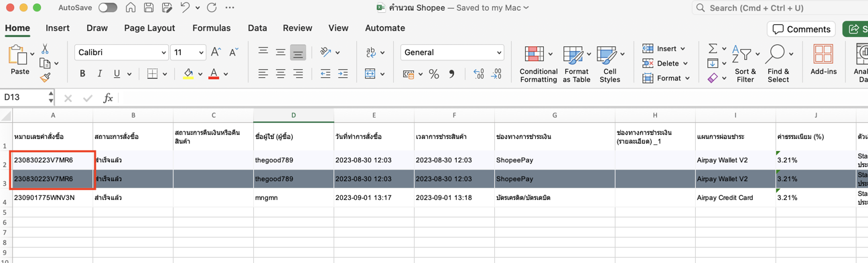This screenshot has height=263, width=868.
Task: Open the Clear eraser icon
Action: click(x=713, y=78)
